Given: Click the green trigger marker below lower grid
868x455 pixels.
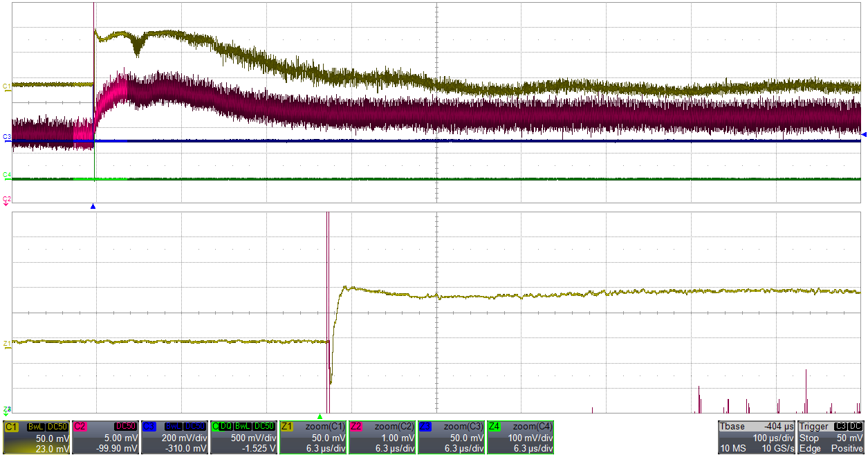Looking at the screenshot, I should coord(320,416).
